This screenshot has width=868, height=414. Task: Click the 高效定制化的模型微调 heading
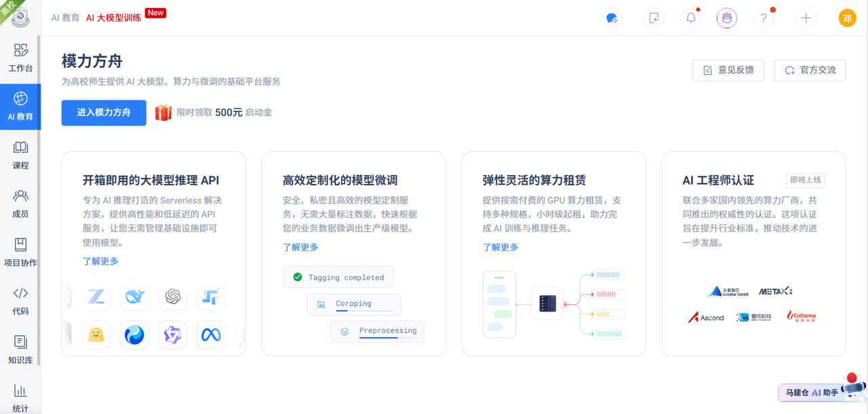340,181
